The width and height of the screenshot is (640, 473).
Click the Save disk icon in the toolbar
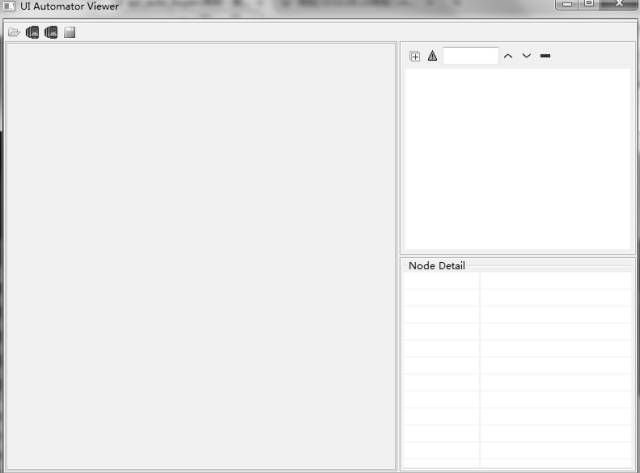pos(70,32)
